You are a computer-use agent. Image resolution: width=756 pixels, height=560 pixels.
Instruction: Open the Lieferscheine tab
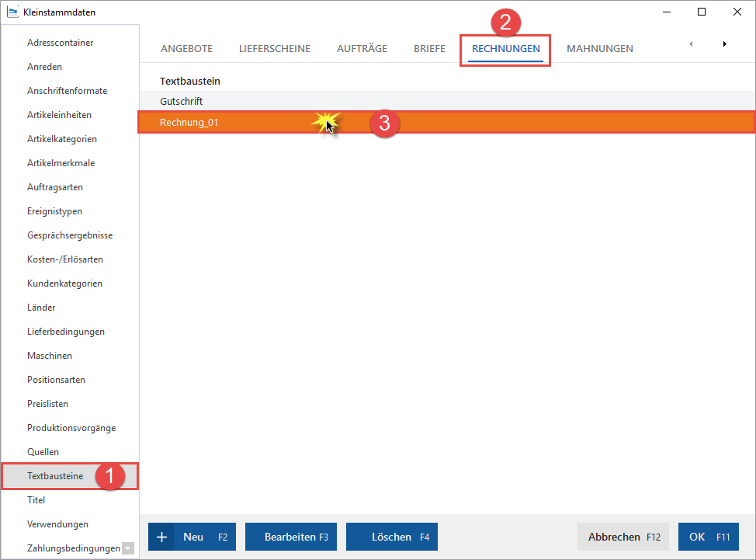275,48
